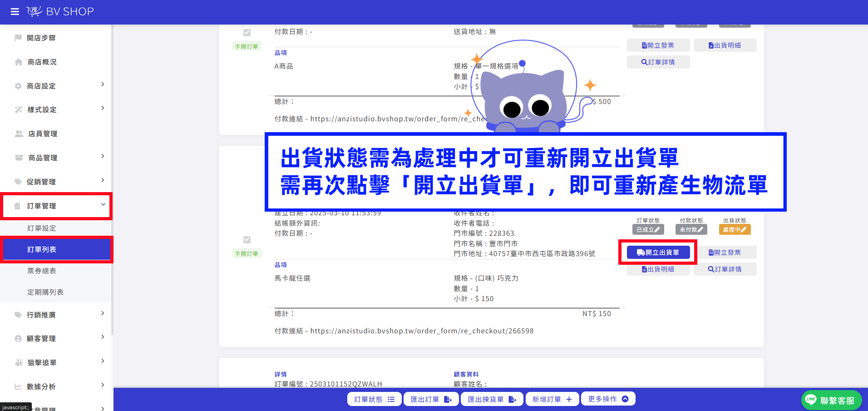
Task: Click the 商品管理 box icon
Action: tap(19, 158)
